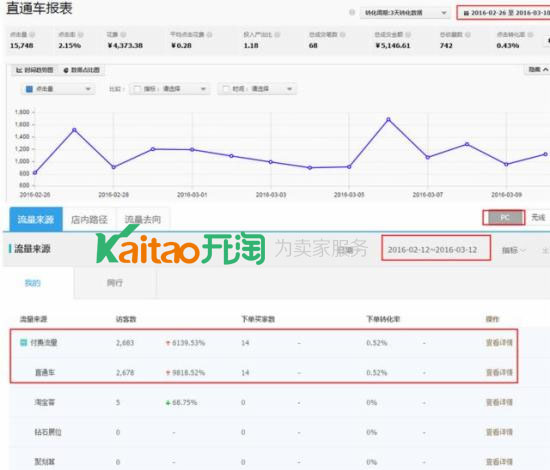550x470 pixels.
Task: Click visitor count 2,678 in 直通车 row
Action: point(125,372)
